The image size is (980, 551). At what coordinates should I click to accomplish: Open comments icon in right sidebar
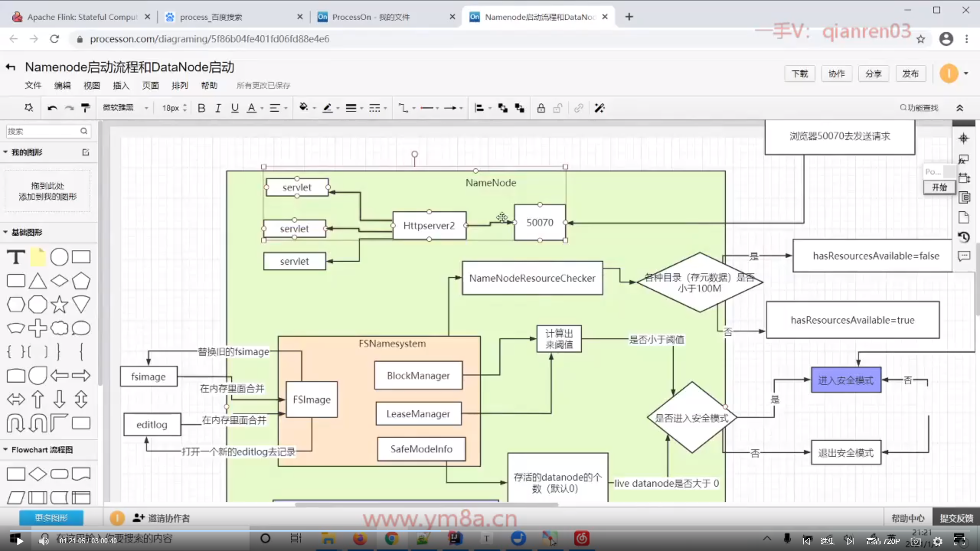964,256
